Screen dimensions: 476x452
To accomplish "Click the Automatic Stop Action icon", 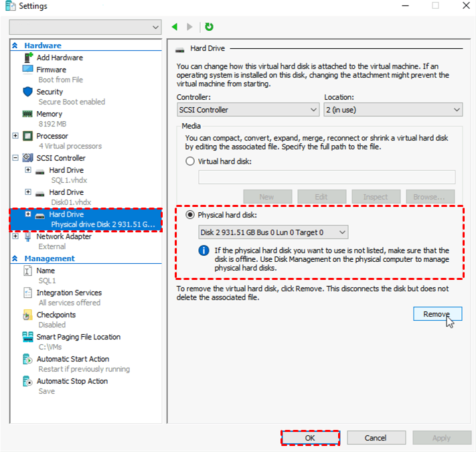I will tap(27, 381).
